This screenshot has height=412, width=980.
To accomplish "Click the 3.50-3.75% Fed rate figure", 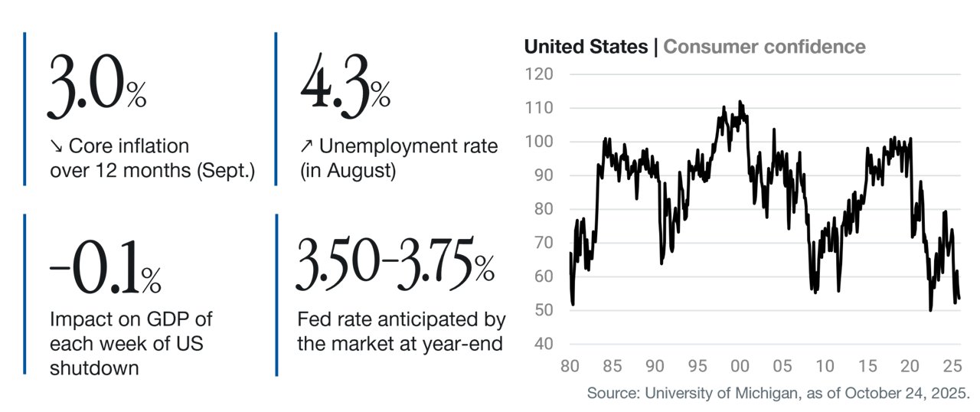I will (396, 265).
